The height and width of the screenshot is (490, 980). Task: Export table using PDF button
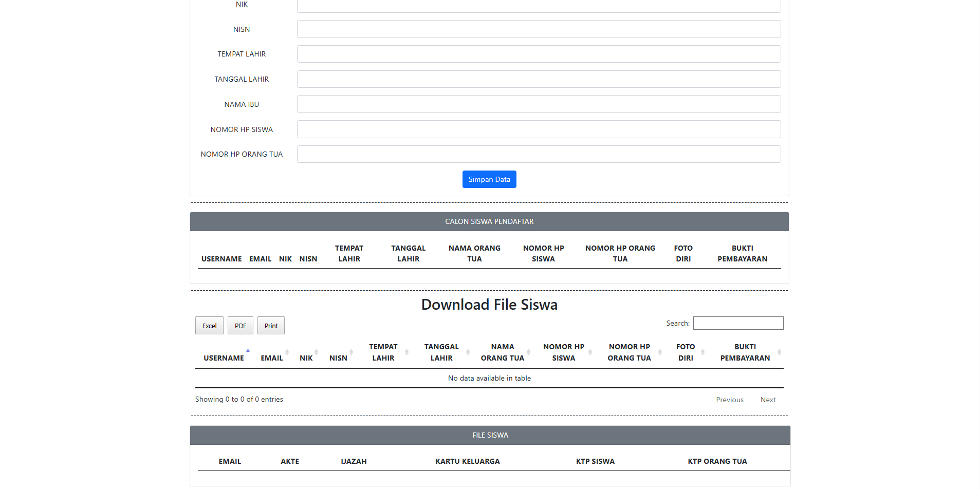coord(241,326)
